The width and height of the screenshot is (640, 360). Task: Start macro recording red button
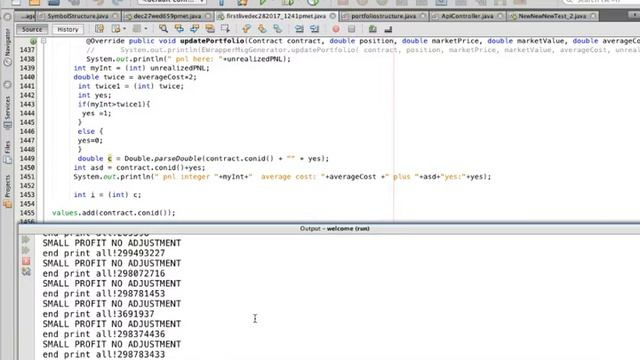tap(336, 29)
